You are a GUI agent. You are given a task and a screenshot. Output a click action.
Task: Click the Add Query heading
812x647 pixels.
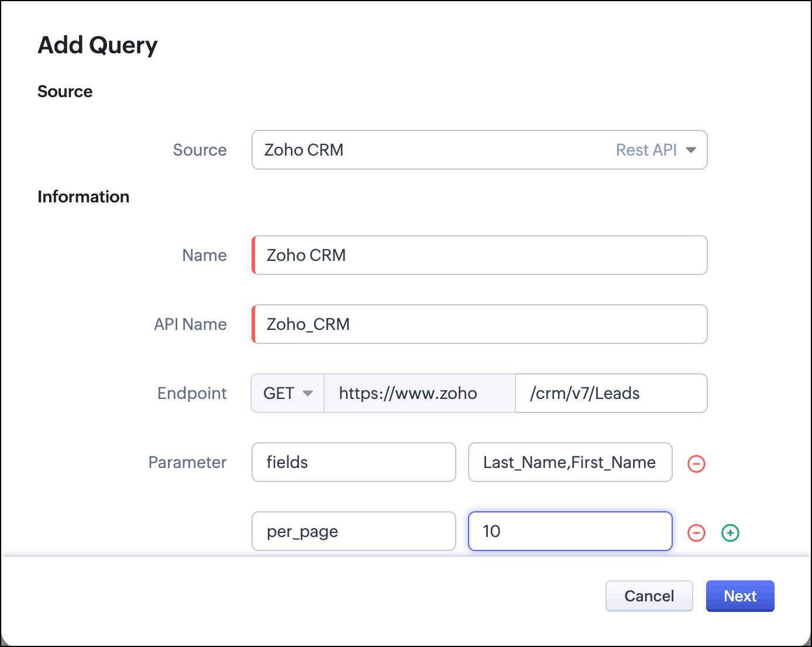(98, 46)
